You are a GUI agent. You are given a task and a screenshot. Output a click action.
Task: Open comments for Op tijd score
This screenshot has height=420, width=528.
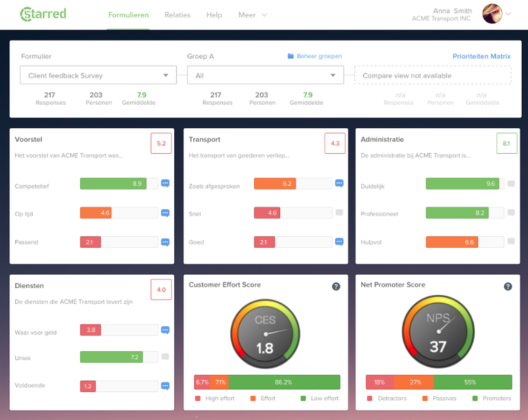tap(165, 213)
